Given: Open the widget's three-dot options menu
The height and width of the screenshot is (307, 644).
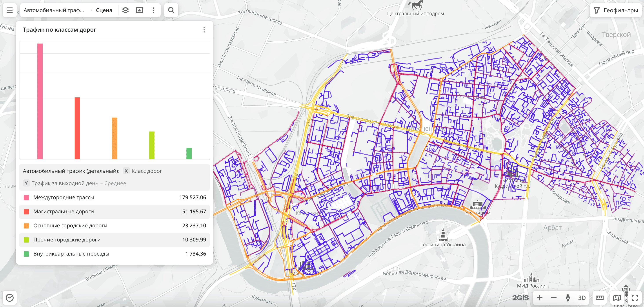Looking at the screenshot, I should click(x=204, y=30).
